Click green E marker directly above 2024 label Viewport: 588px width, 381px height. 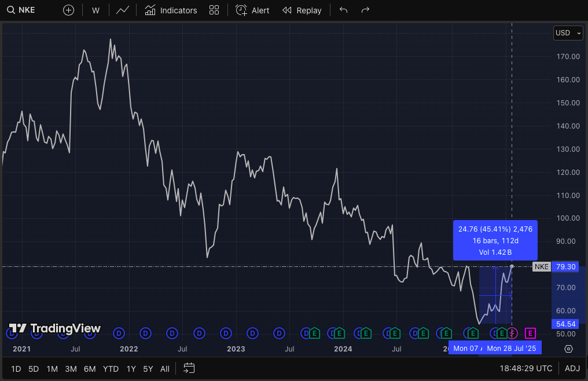(339, 334)
